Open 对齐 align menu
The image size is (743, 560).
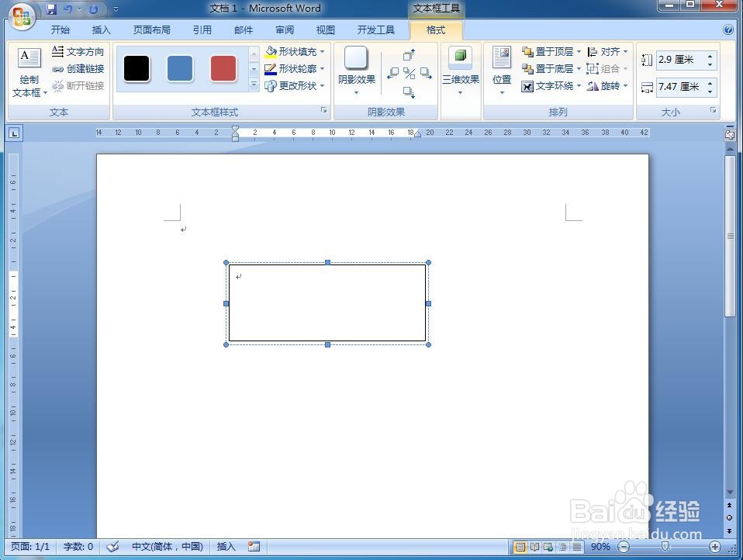click(607, 51)
